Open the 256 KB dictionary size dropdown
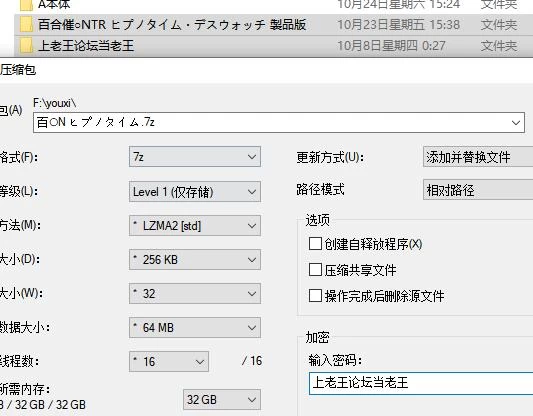The height and width of the screenshot is (416, 533). coord(195,260)
